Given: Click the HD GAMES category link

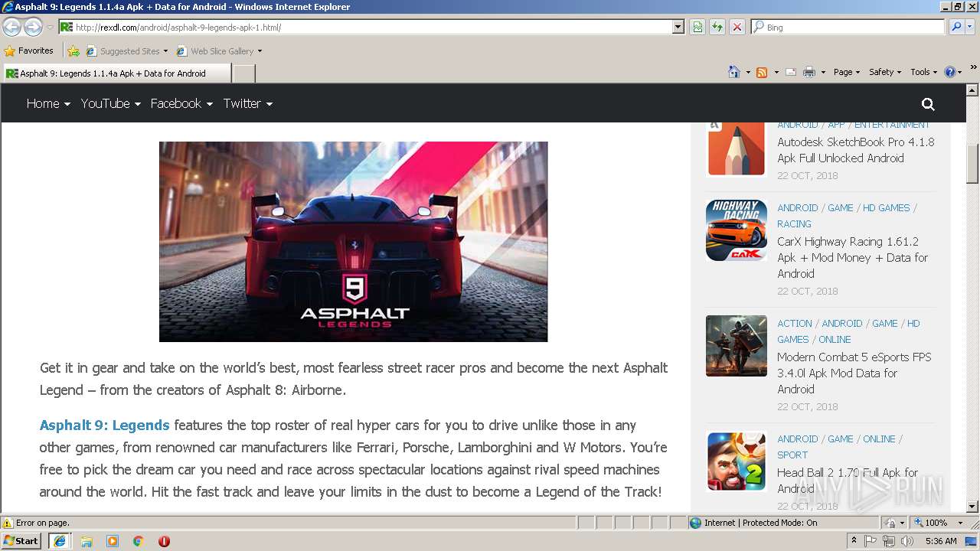Looking at the screenshot, I should 886,207.
